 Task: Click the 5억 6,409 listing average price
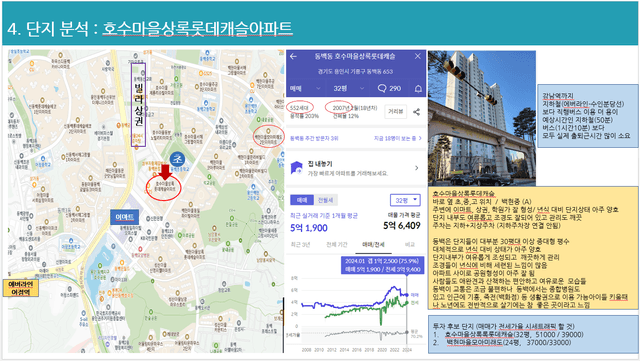(402, 225)
